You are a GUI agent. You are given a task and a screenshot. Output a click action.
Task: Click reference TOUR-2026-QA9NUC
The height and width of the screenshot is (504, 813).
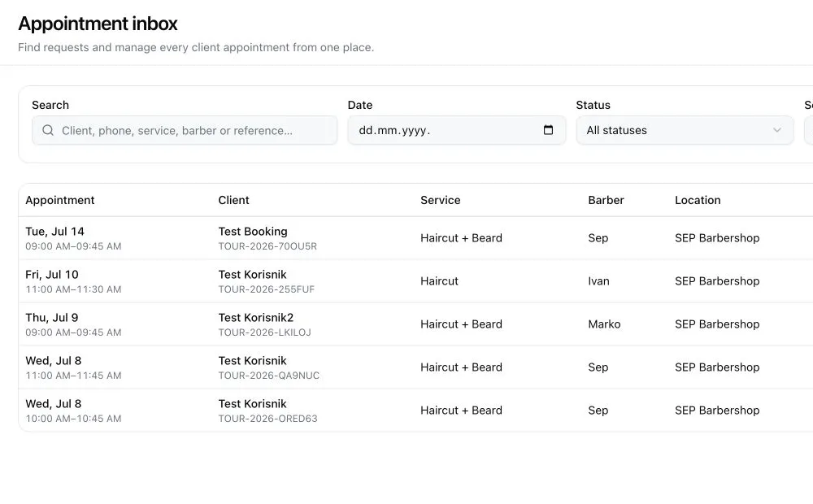coord(268,376)
